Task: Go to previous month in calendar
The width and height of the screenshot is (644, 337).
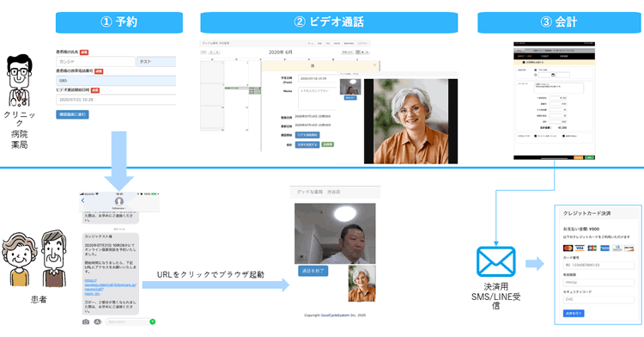Action: point(211,52)
